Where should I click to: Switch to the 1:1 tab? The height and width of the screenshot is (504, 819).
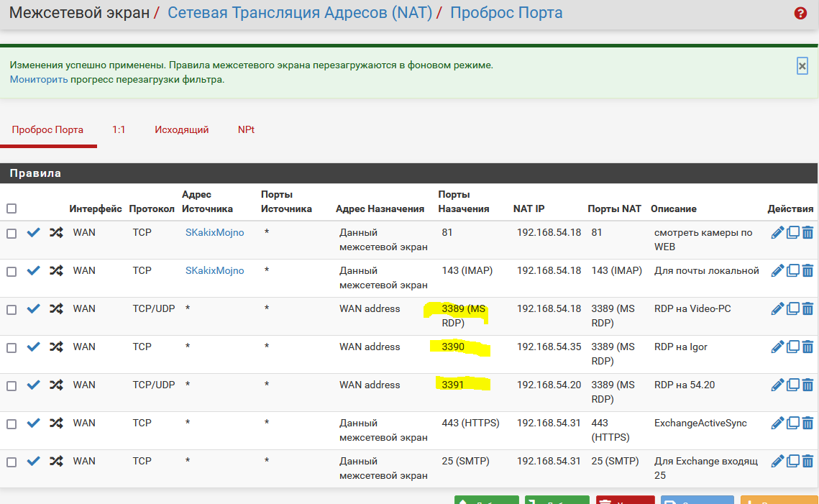click(119, 130)
